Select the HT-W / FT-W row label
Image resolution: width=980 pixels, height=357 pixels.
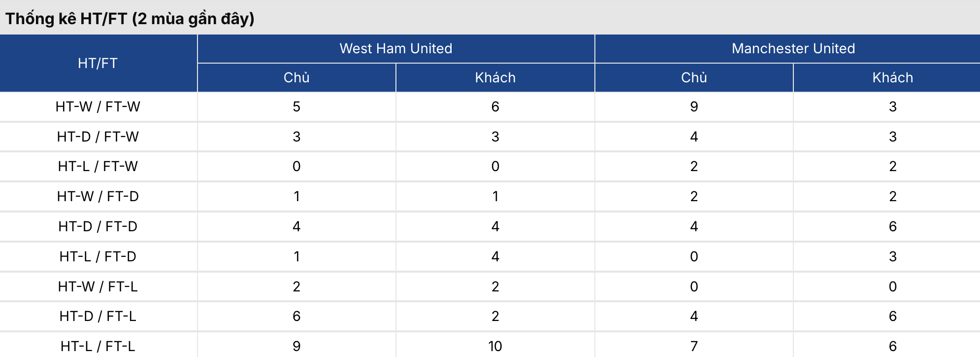pos(98,107)
